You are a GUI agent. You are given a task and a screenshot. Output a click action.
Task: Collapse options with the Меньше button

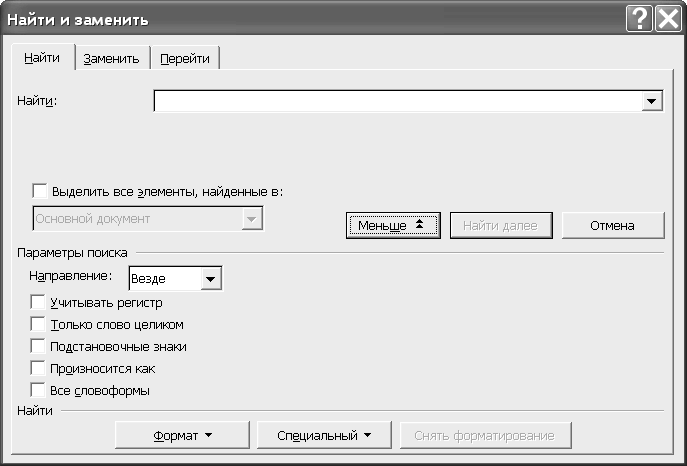coord(393,226)
